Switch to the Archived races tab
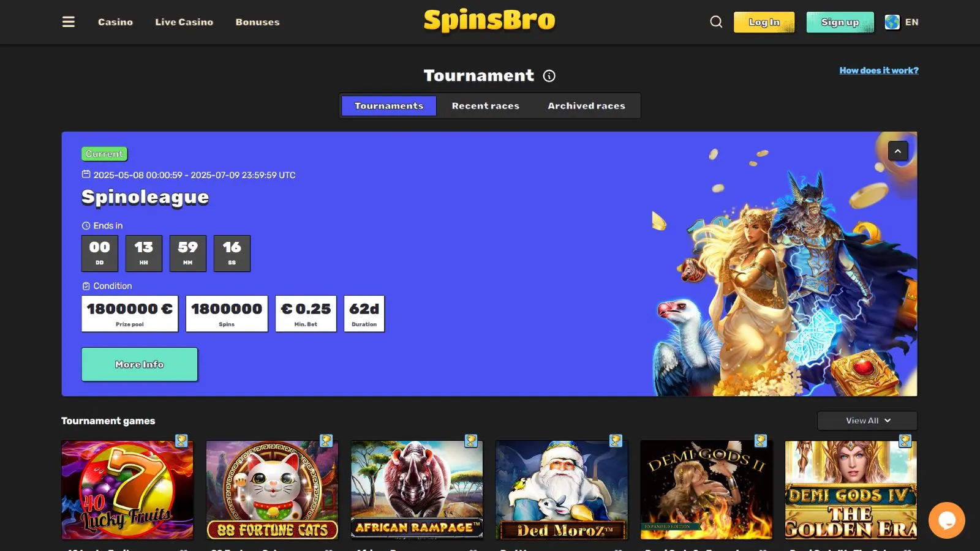The image size is (980, 551). (587, 106)
